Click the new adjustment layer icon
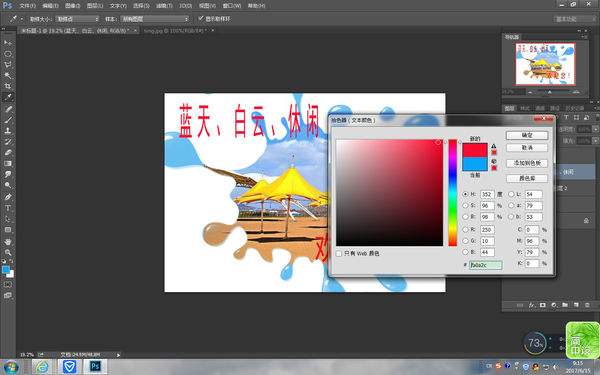Viewport: 600px width, 375px height. [x=554, y=305]
